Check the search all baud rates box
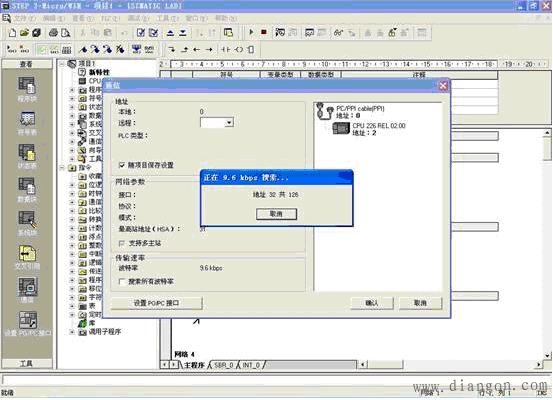Viewport: 553px width, 400px height. click(x=122, y=281)
